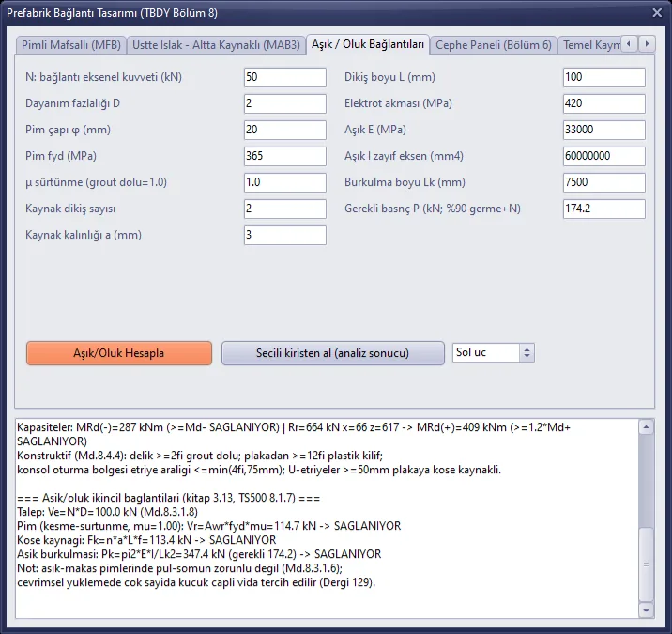Switch to the partially visible Temel tab
Screen dimensions: 672x634
589,45
